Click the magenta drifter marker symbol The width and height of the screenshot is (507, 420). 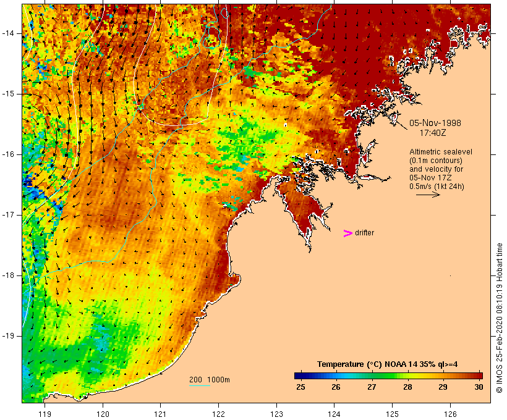coord(347,233)
